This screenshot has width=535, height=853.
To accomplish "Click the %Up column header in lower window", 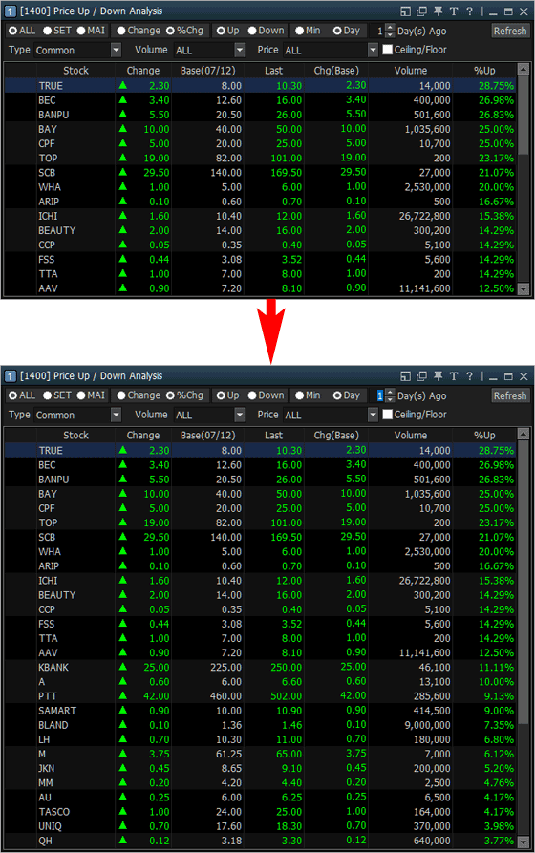I will (484, 435).
